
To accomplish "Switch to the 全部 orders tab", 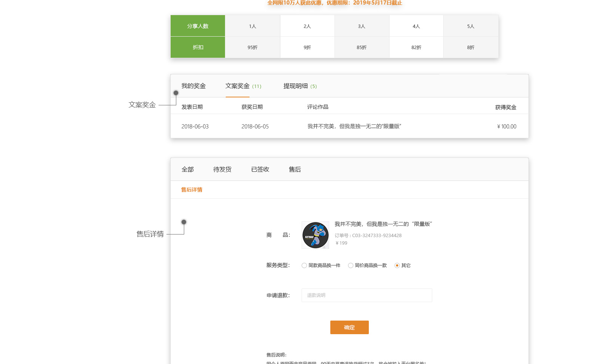I will click(188, 170).
